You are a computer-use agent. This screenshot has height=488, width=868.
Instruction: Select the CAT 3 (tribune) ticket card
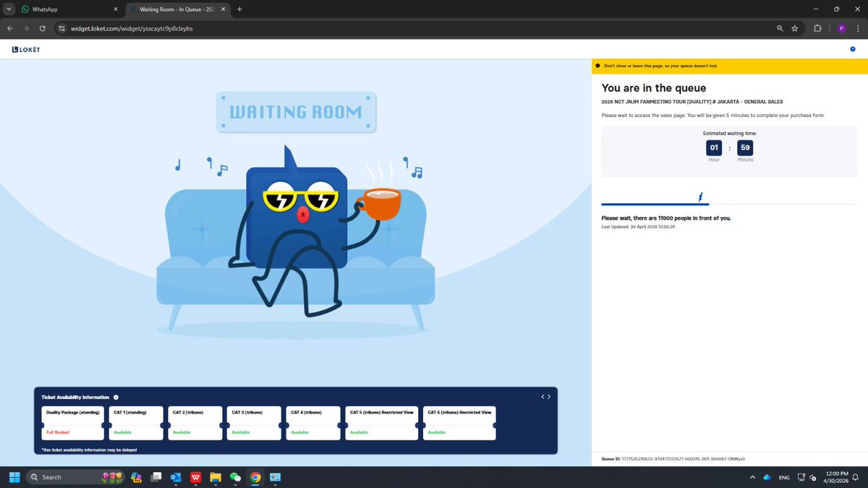pos(254,423)
